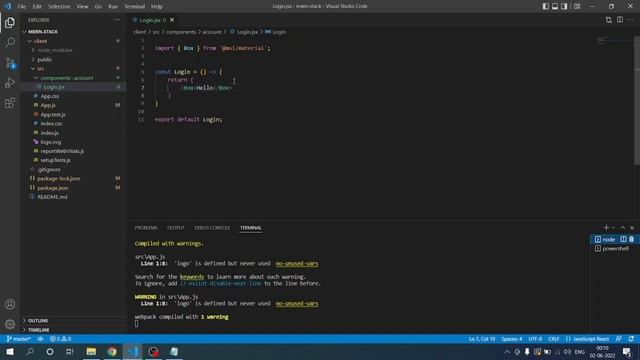Open the Terminal menu

135,6
